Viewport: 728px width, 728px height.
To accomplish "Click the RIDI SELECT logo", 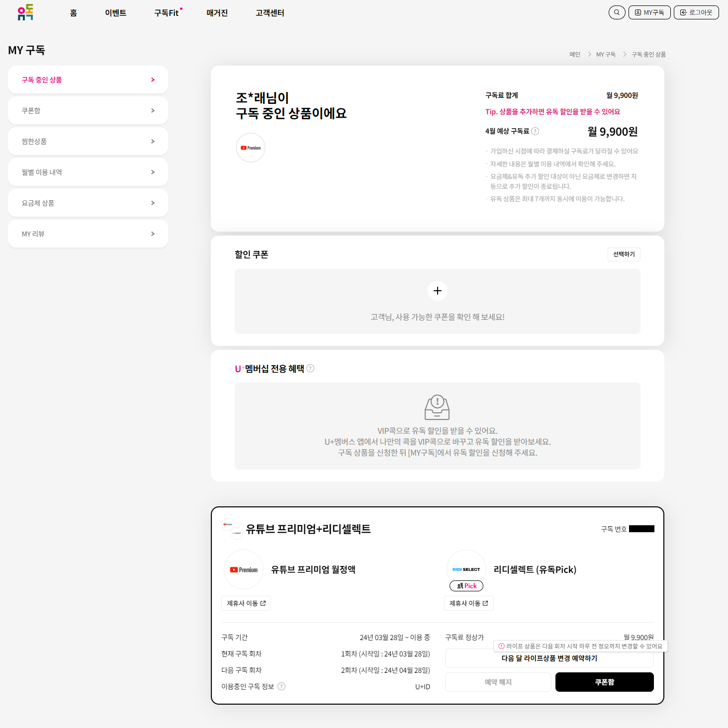I will (466, 569).
